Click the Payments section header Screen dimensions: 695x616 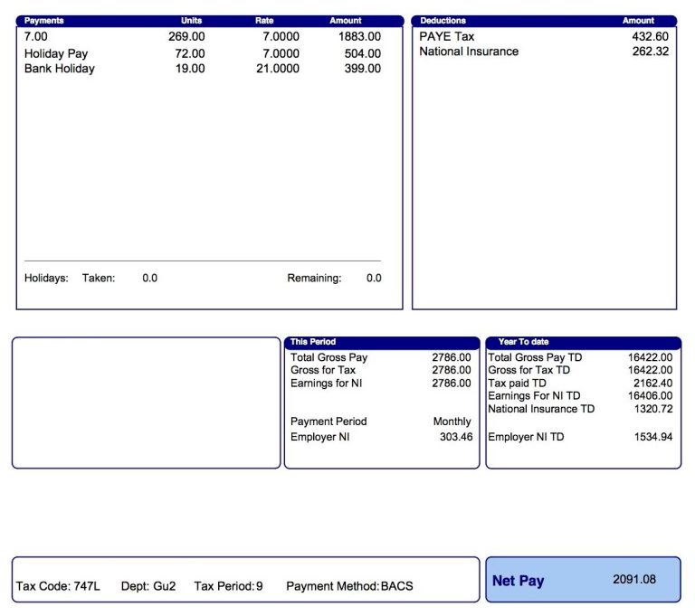44,20
